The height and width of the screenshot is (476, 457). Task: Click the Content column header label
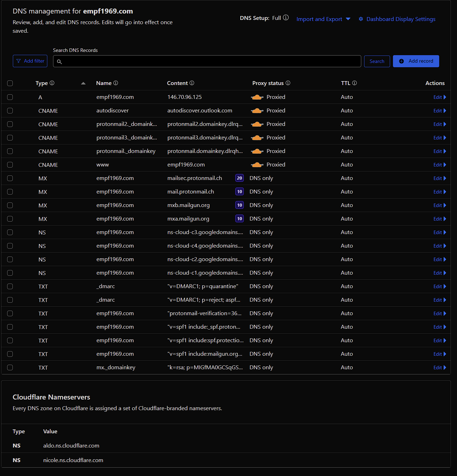[177, 83]
